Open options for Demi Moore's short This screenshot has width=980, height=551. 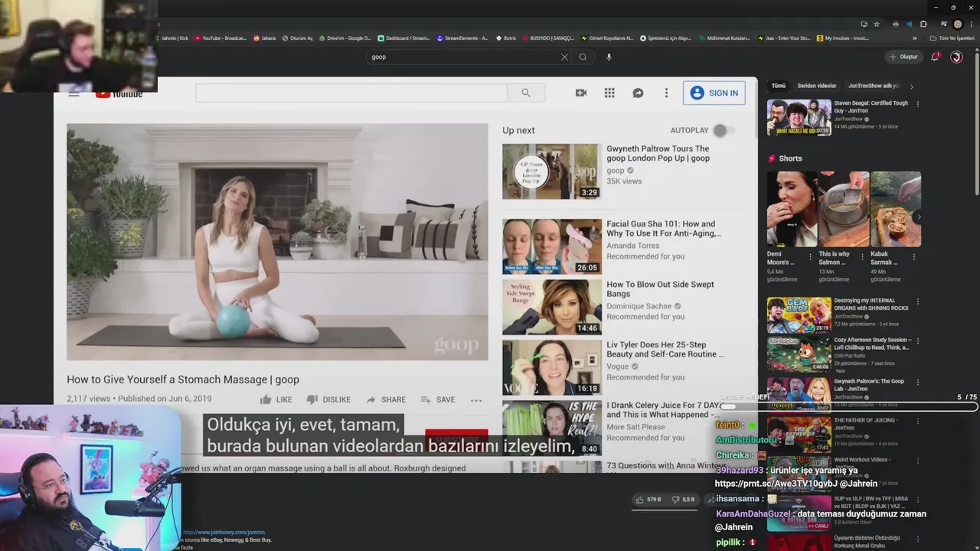pyautogui.click(x=812, y=257)
